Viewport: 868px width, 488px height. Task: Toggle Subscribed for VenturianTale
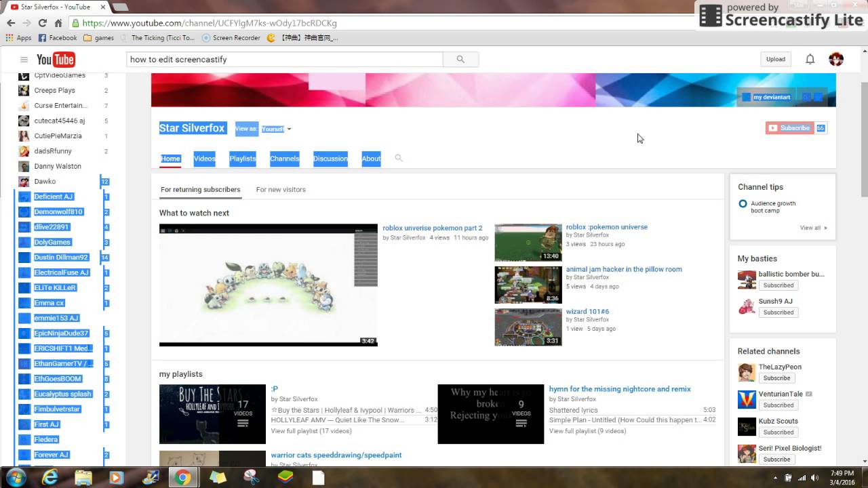[778, 405]
